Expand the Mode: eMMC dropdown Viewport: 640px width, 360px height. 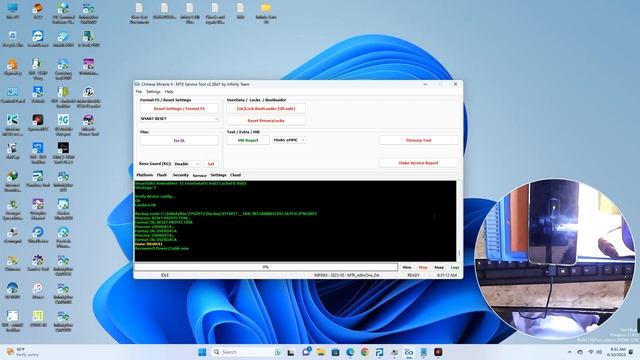(289, 140)
